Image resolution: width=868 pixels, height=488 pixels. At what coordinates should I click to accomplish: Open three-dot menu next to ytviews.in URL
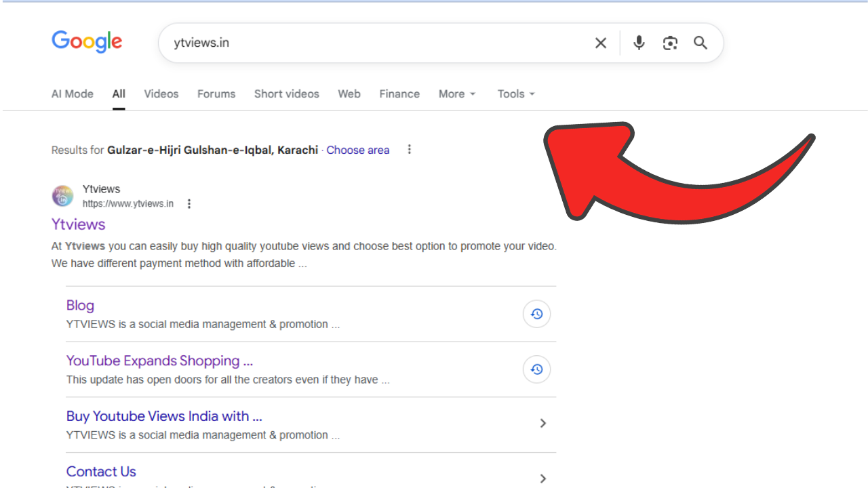pos(189,204)
